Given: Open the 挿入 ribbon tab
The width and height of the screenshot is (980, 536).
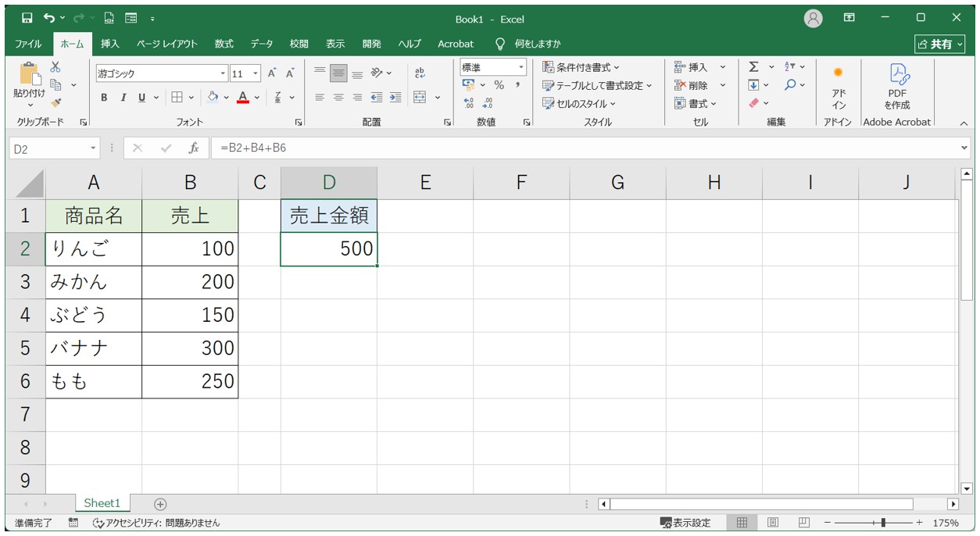Looking at the screenshot, I should (110, 44).
